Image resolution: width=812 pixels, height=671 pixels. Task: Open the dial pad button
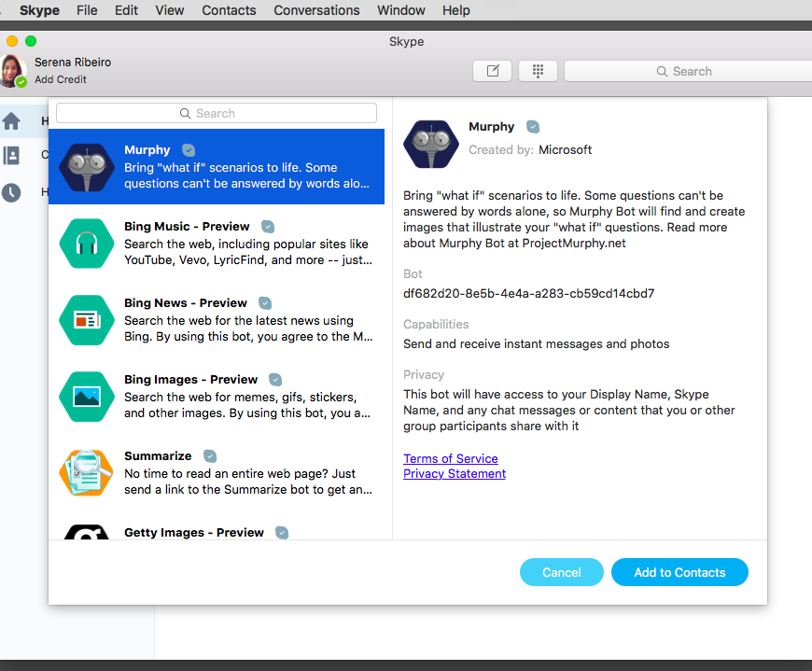point(538,71)
